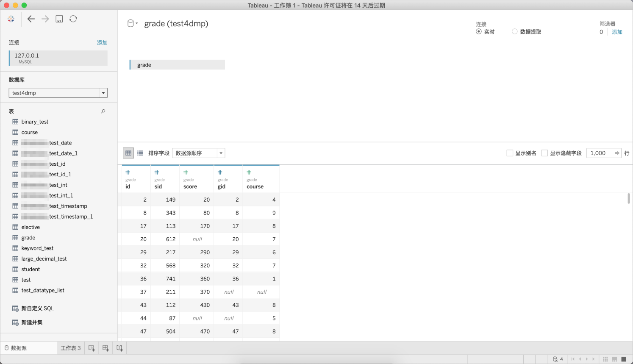Go back with the left arrow
This screenshot has width=633, height=364.
point(31,19)
